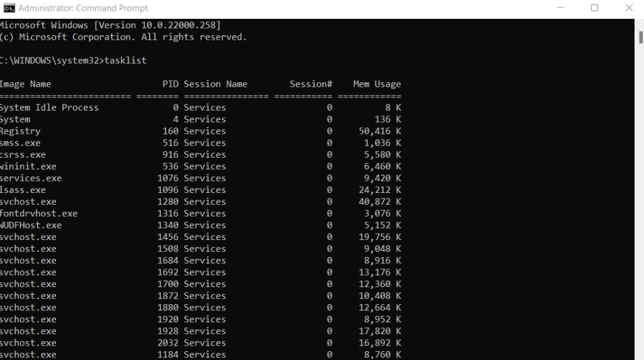Click memory value '13,176 K'

click(380, 273)
